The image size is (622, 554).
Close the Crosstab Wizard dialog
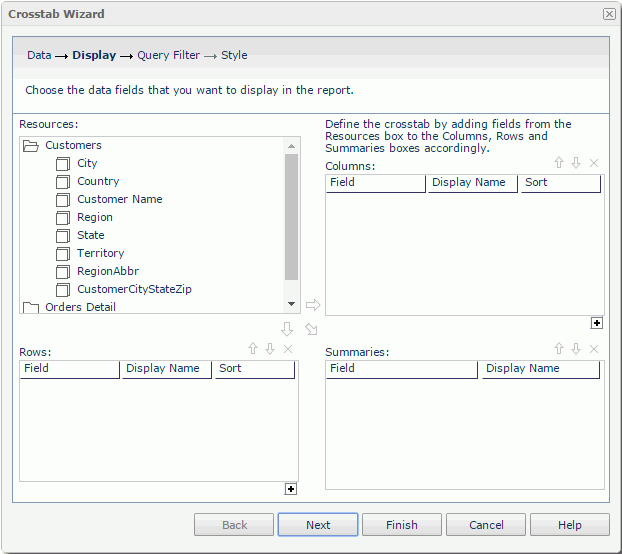(609, 14)
